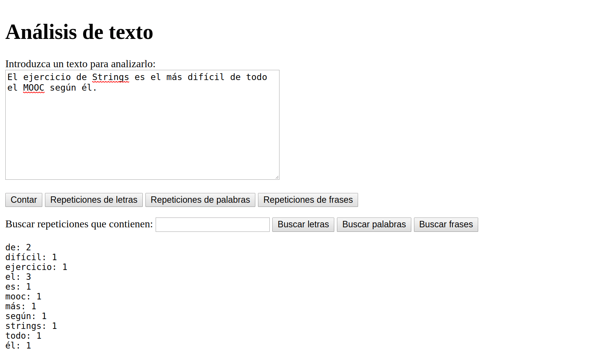The height and width of the screenshot is (364, 610).
Task: Click the 'Análisis de texto' heading
Action: (x=79, y=32)
